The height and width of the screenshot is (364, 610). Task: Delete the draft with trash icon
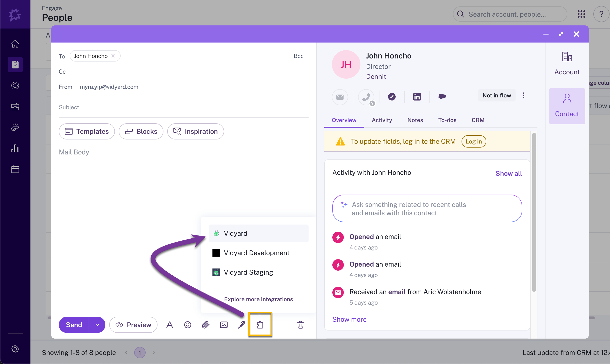(x=300, y=325)
